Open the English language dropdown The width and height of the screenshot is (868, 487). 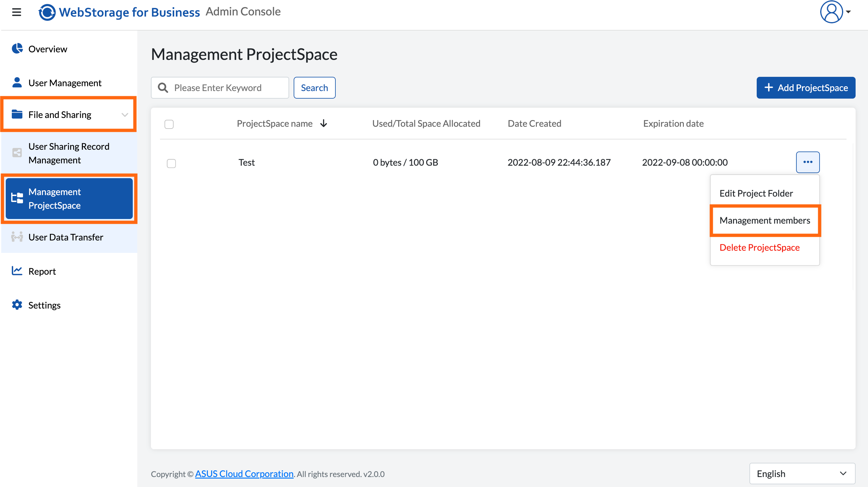click(802, 473)
